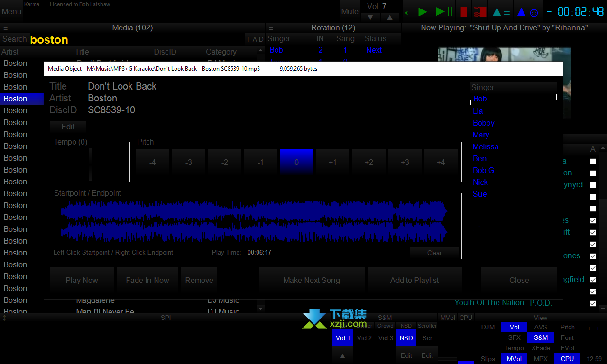Enable the Slips view option
The image size is (607, 364).
click(488, 359)
